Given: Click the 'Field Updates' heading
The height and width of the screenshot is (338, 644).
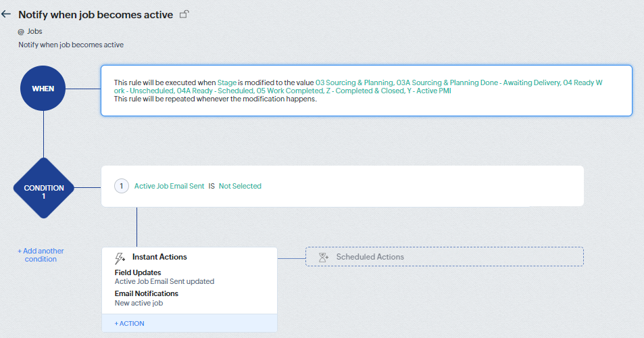Looking at the screenshot, I should click(x=138, y=272).
